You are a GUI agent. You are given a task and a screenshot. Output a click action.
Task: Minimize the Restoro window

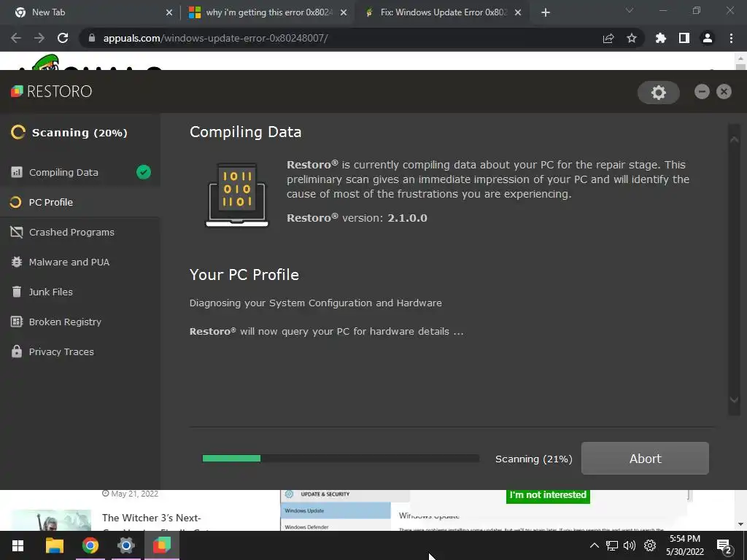[702, 91]
